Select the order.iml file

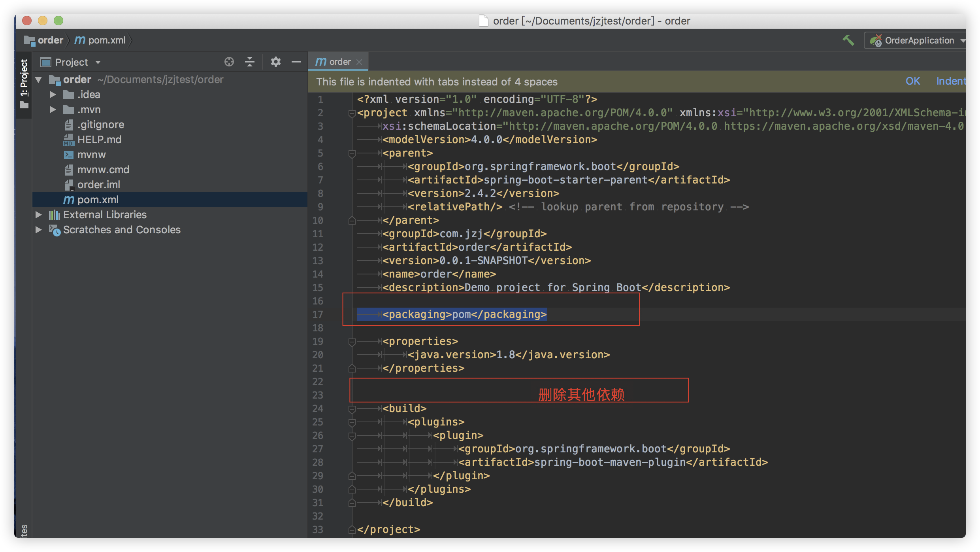coord(99,185)
